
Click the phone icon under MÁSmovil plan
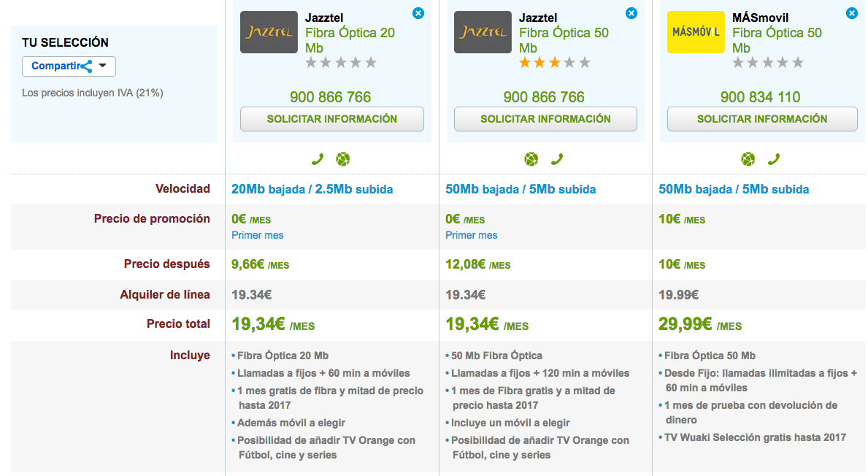point(774,159)
